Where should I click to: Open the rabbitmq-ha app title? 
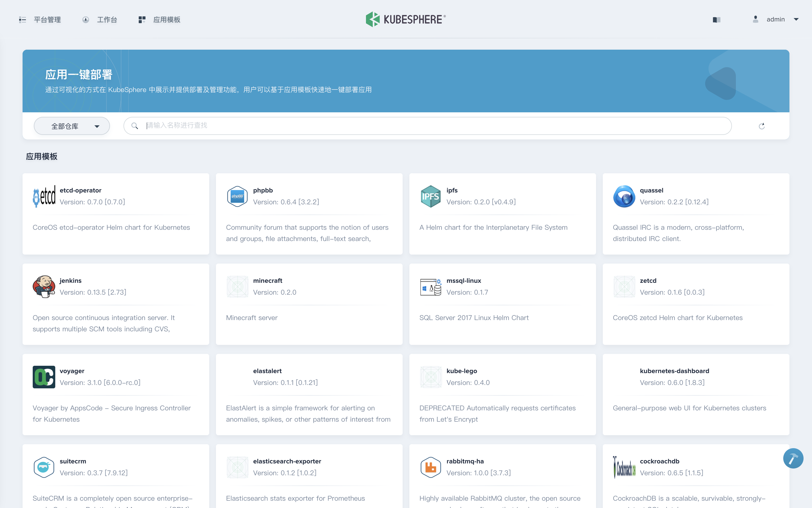click(x=465, y=461)
